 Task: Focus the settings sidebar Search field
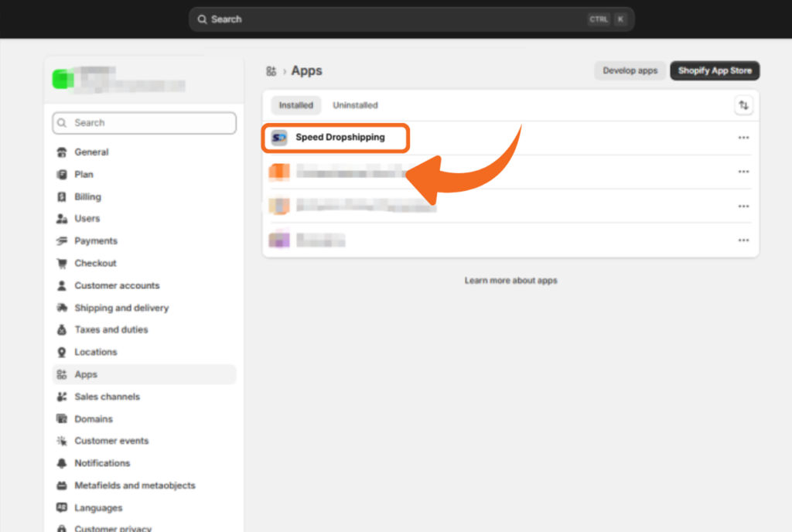click(144, 123)
